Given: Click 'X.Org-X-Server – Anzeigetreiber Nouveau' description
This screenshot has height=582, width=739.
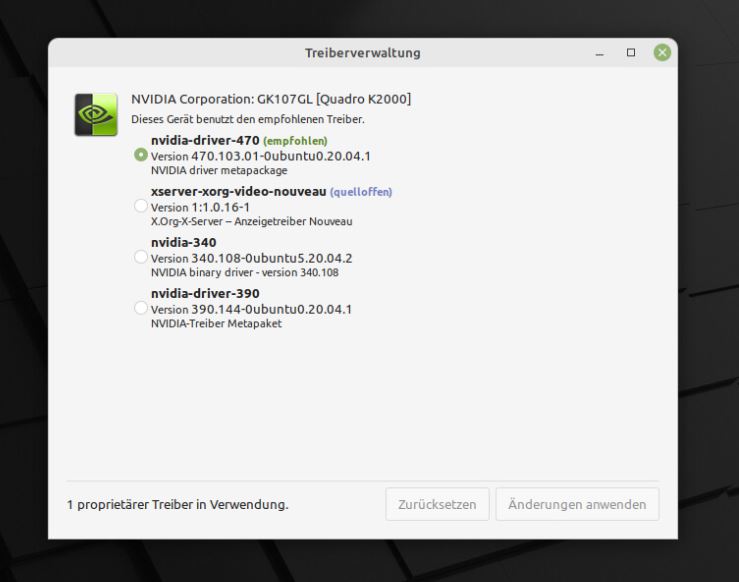Looking at the screenshot, I should [x=252, y=221].
